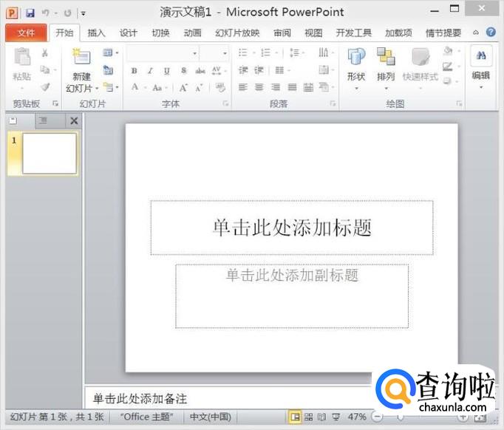Click the Cut scissors icon

(45, 52)
